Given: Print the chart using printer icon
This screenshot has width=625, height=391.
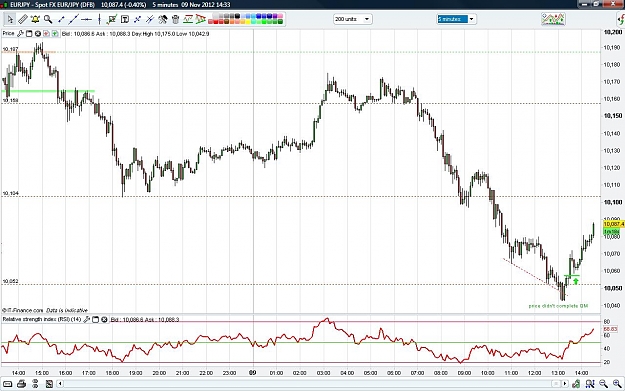Looking at the screenshot, I should click(x=22, y=384).
